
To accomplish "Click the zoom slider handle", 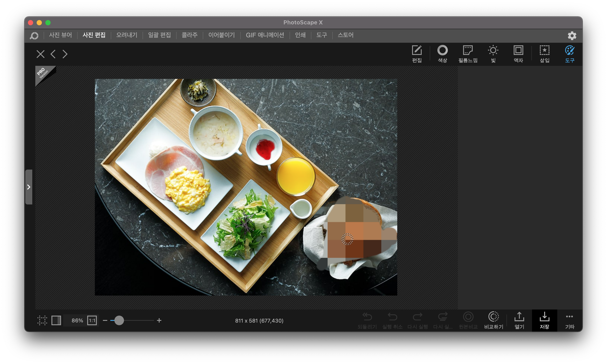I will pyautogui.click(x=119, y=320).
